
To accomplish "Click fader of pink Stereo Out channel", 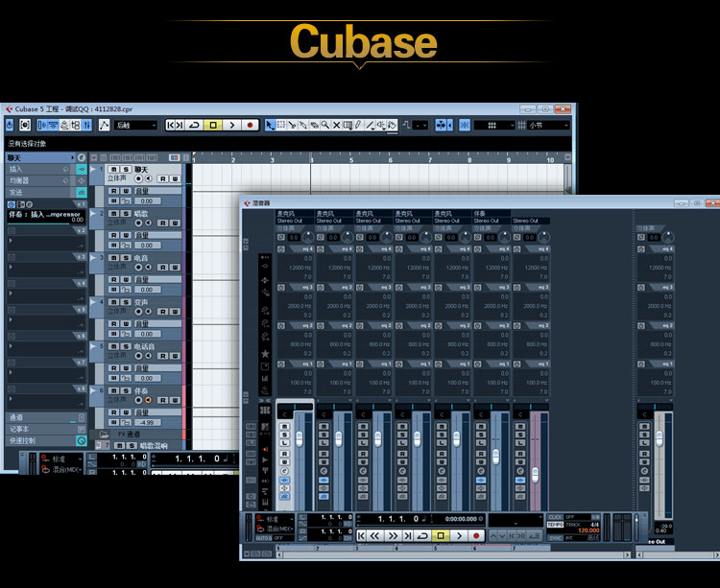I will pos(535,475).
